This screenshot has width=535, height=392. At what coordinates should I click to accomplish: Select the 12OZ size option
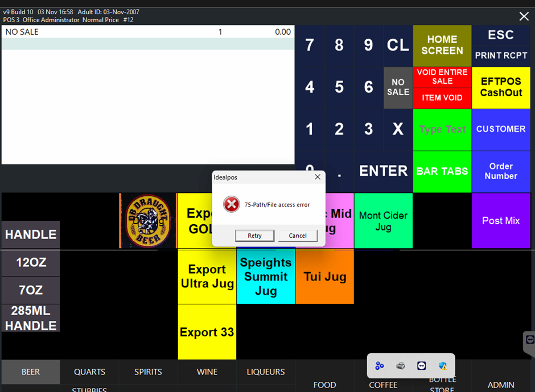(31, 263)
